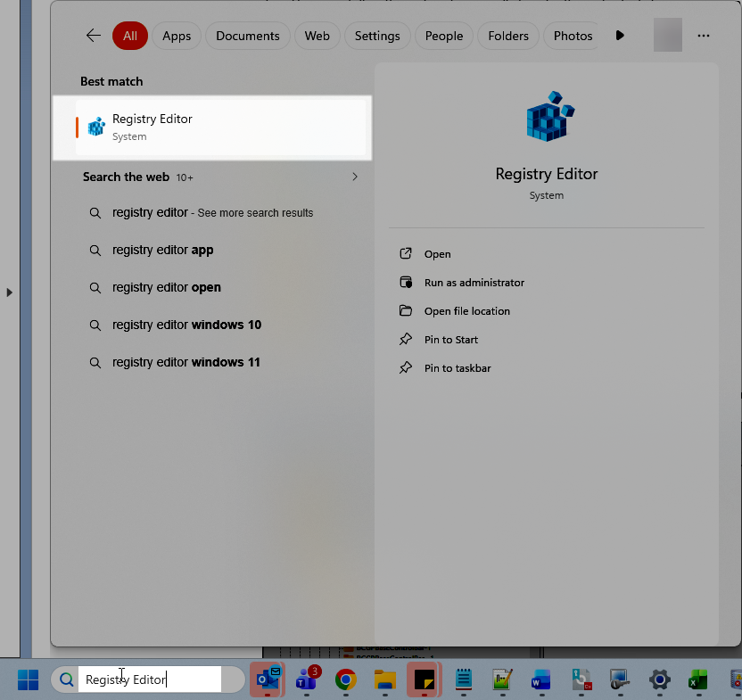The height and width of the screenshot is (700, 742).
Task: Open the Sticky Notes taskbar icon
Action: [x=424, y=679]
